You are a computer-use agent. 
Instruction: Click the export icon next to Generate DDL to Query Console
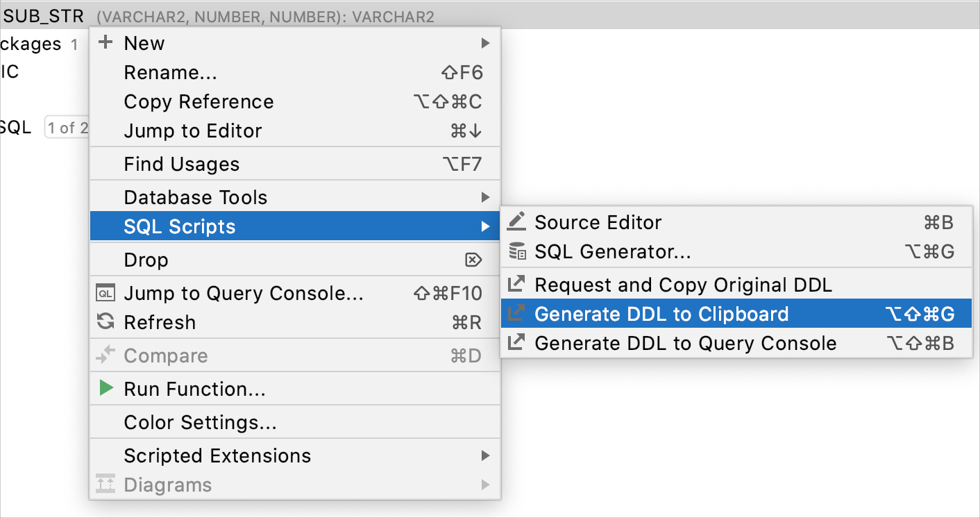(516, 342)
